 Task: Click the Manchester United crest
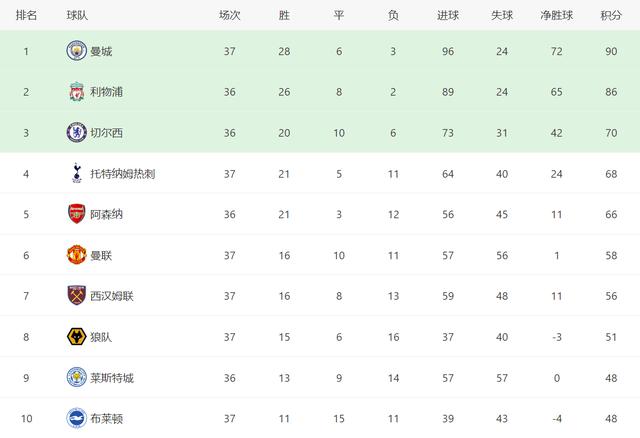point(76,255)
